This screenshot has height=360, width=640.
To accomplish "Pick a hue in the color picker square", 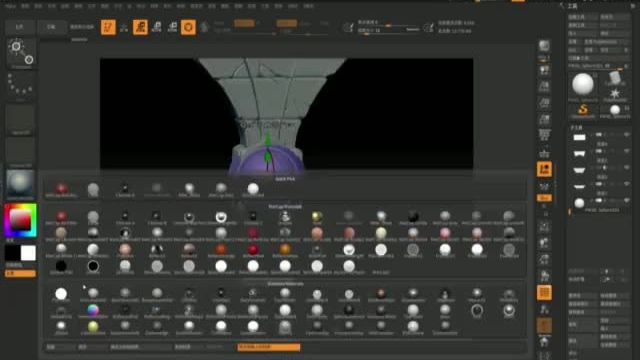I will click(20, 221).
